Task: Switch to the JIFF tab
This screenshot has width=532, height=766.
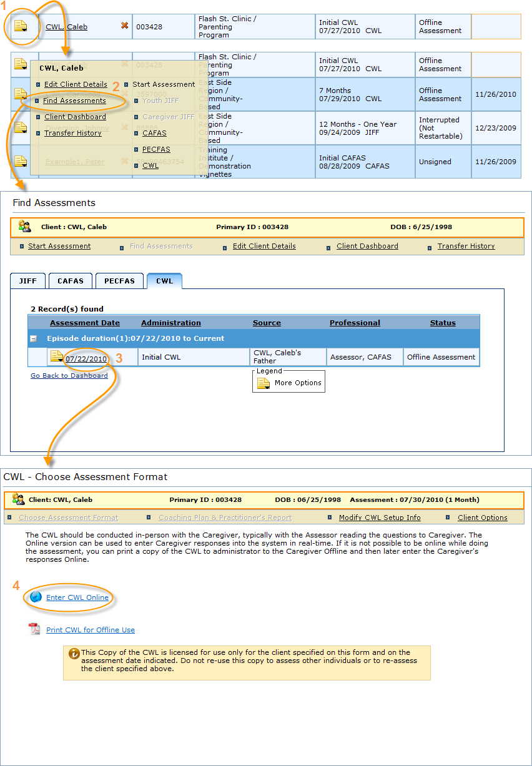Action: click(x=28, y=281)
